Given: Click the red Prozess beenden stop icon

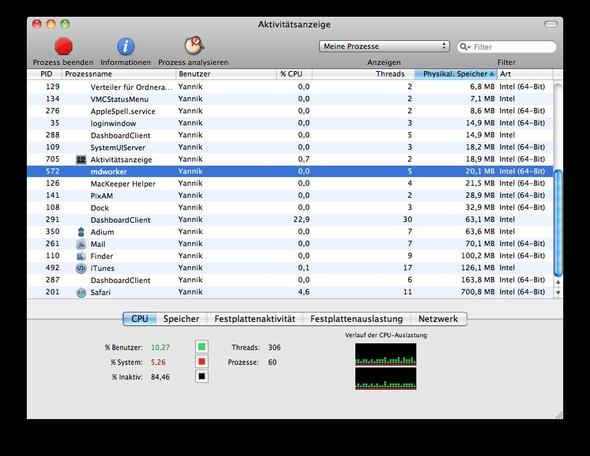Looking at the screenshot, I should (x=63, y=46).
